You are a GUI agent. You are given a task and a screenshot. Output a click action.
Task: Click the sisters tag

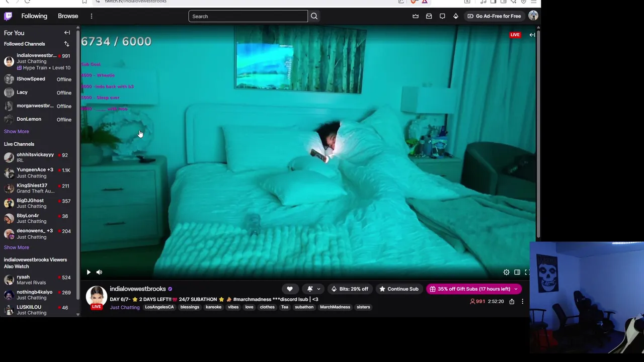pos(363,307)
